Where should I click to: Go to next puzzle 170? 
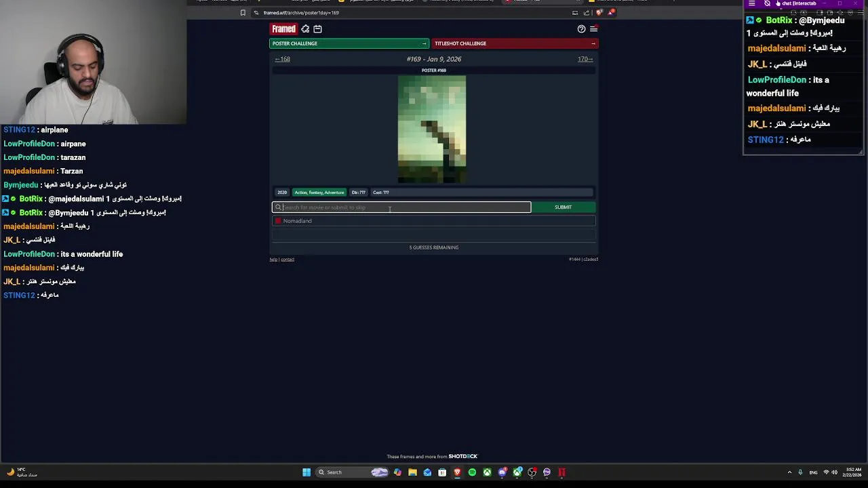click(585, 59)
